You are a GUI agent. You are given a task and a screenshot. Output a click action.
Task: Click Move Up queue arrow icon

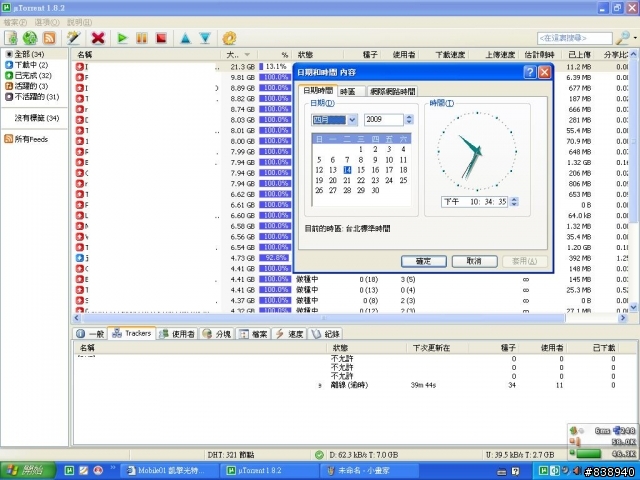pos(185,38)
